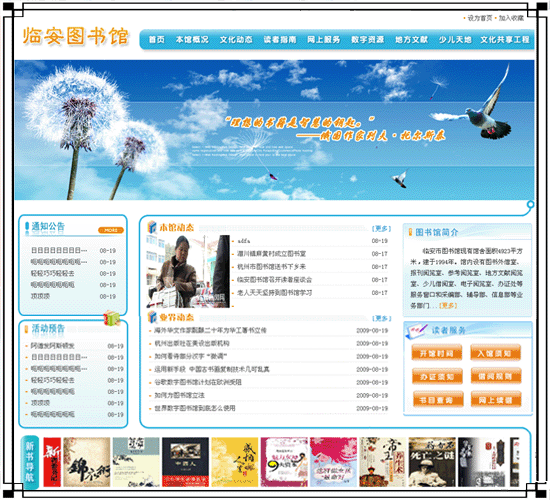Click the notepad icon beside 读者服务
Viewport: 550px width, 500px height.
417,330
